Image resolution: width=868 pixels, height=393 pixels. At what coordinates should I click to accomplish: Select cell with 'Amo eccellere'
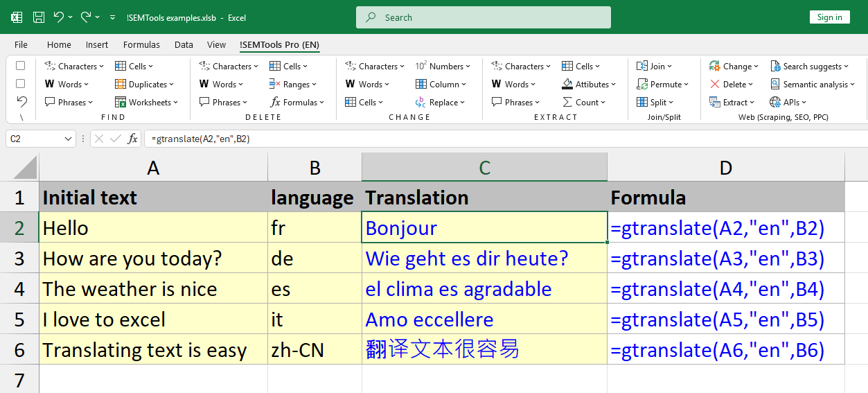click(484, 320)
